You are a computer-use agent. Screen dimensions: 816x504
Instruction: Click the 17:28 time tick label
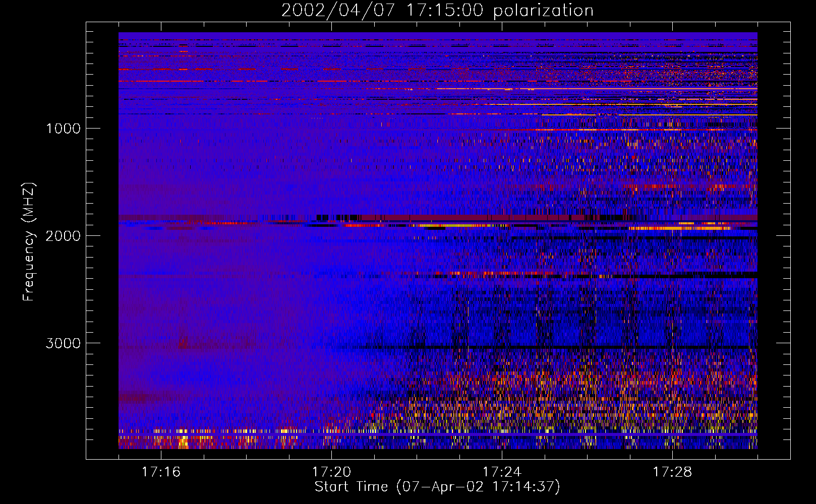[x=672, y=472]
